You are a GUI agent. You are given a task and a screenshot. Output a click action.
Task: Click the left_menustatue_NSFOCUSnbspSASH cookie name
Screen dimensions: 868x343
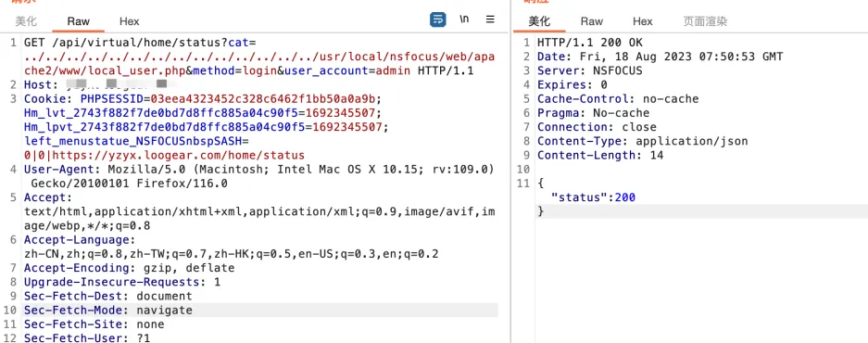(132, 141)
